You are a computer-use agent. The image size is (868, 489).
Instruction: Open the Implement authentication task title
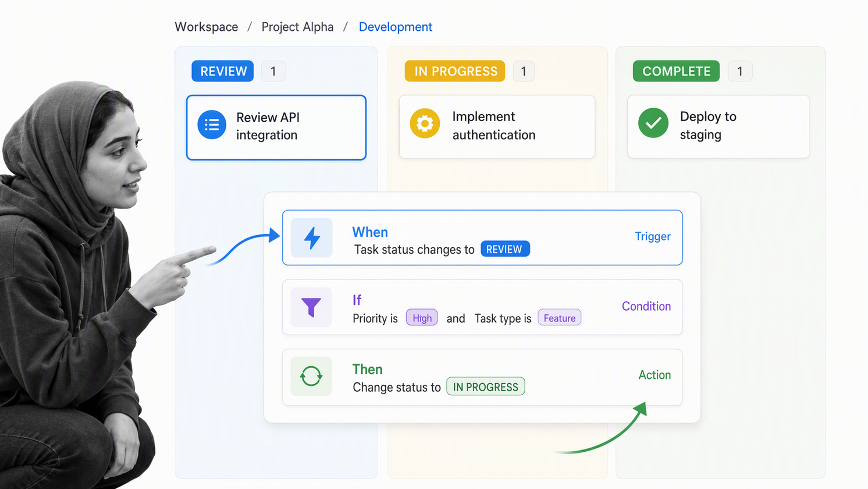[x=494, y=126]
